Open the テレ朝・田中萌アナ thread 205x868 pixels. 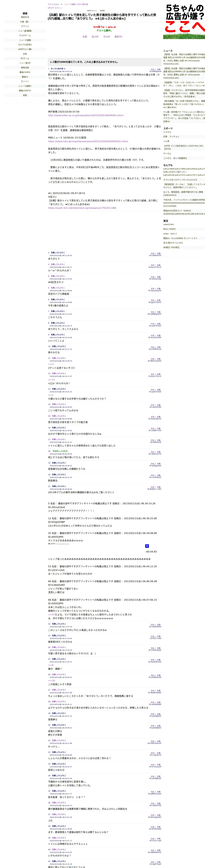pyautogui.click(x=184, y=117)
